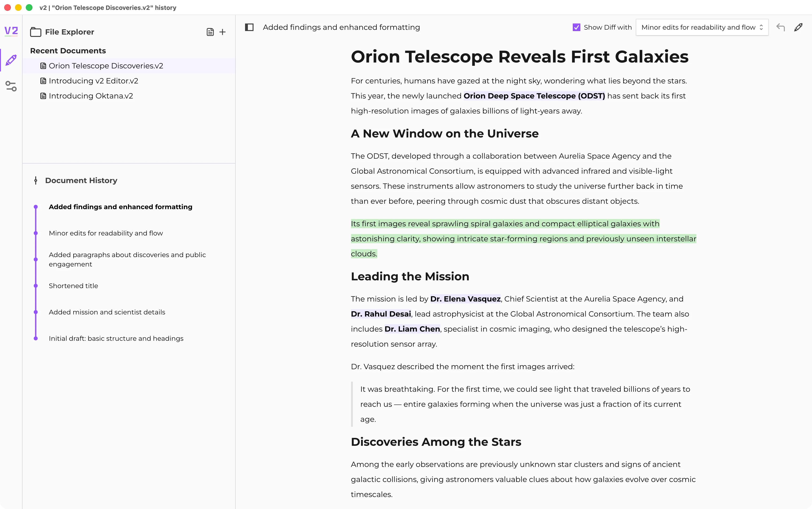This screenshot has width=812, height=509.
Task: Open the settings sliders sidebar icon
Action: pyautogui.click(x=11, y=86)
